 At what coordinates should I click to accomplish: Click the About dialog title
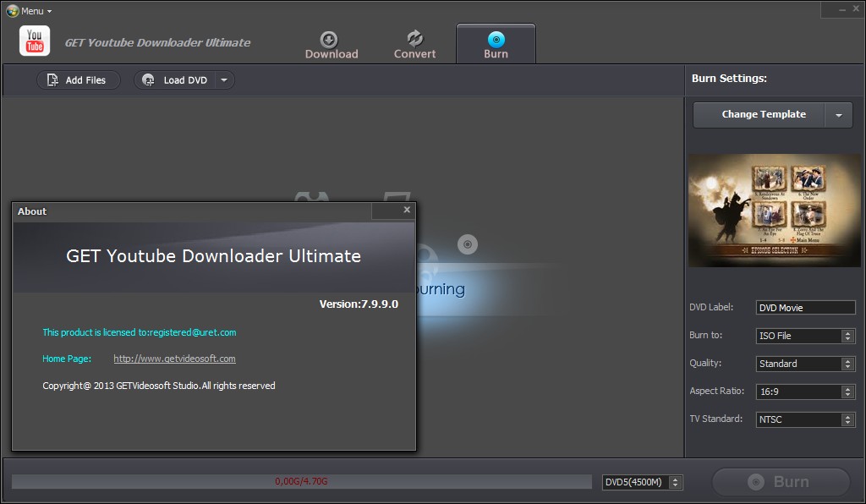click(x=32, y=211)
